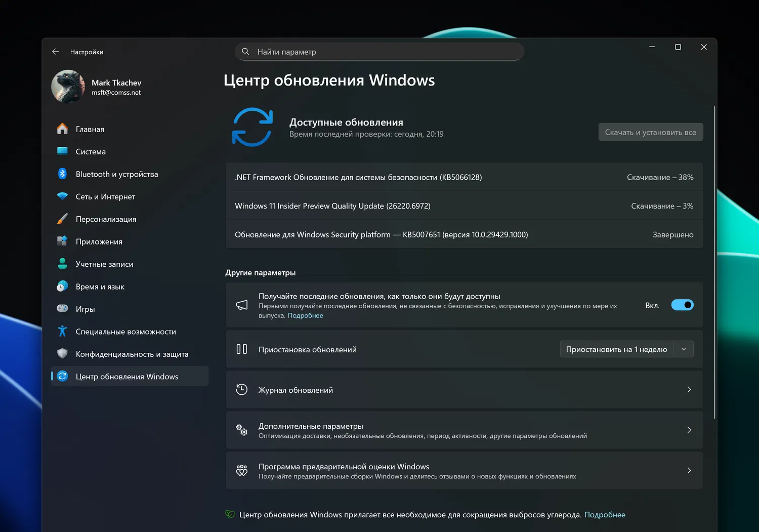Click the green leaf carbon emissions icon
Image resolution: width=759 pixels, height=532 pixels.
click(230, 514)
